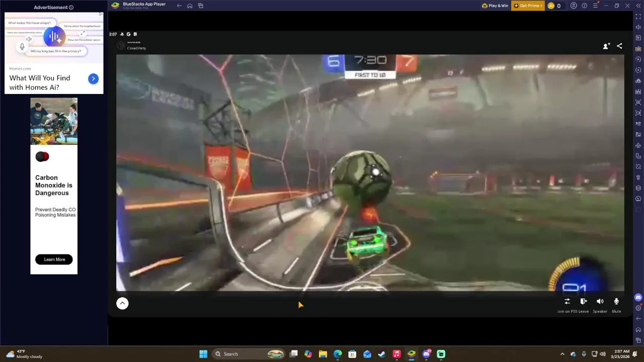Open the weather widget showing 43°F
Screen dimensions: 644x362
click(x=24, y=354)
